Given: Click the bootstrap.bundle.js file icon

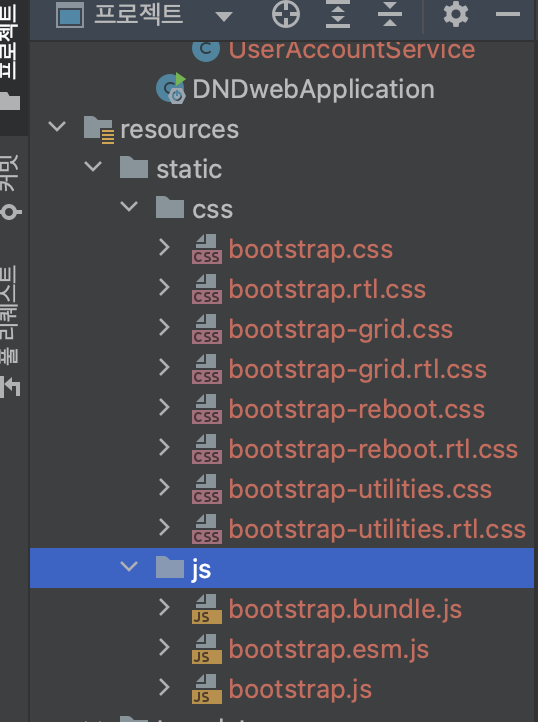Looking at the screenshot, I should pyautogui.click(x=207, y=610).
